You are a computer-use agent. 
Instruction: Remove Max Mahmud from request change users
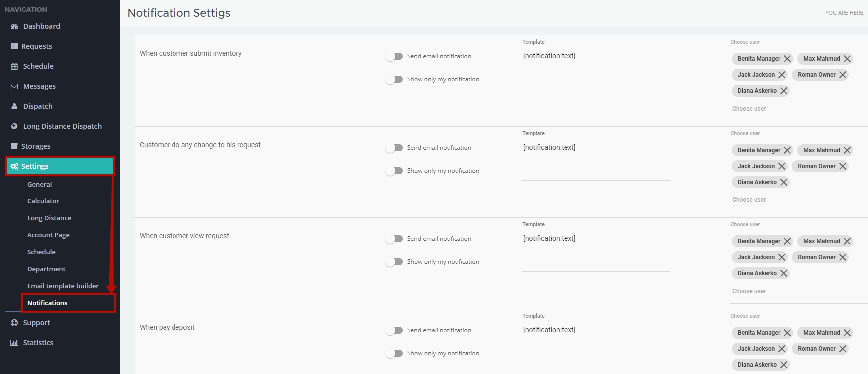point(847,150)
